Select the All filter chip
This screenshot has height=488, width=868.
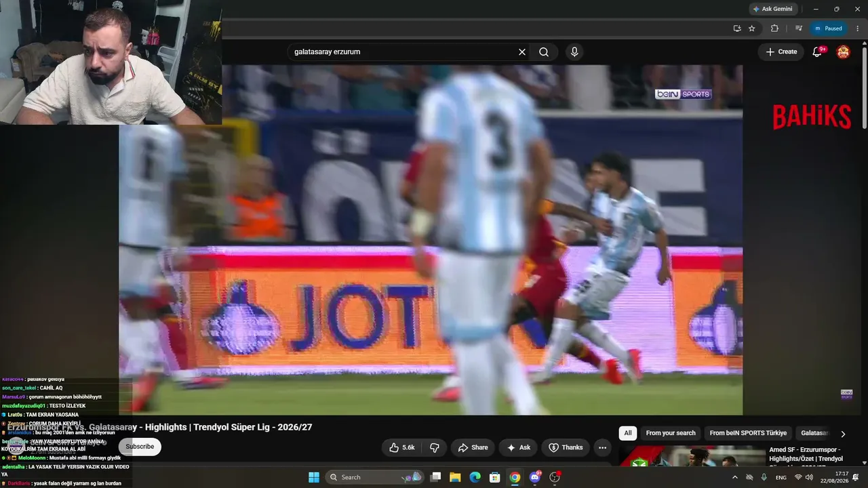click(x=628, y=433)
